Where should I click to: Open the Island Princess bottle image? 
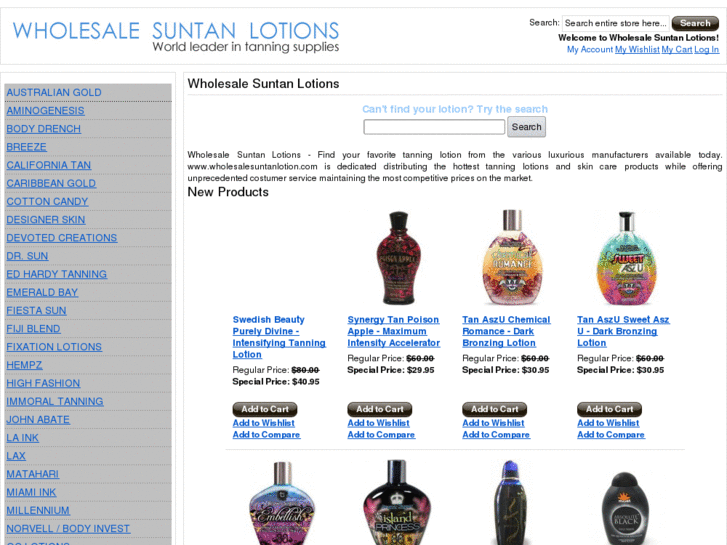tap(397, 503)
